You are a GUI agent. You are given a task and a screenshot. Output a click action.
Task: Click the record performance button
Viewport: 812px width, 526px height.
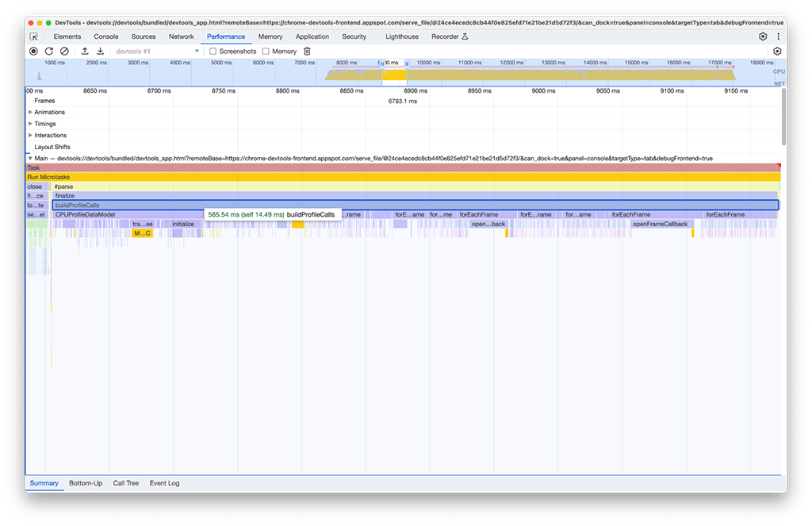33,51
